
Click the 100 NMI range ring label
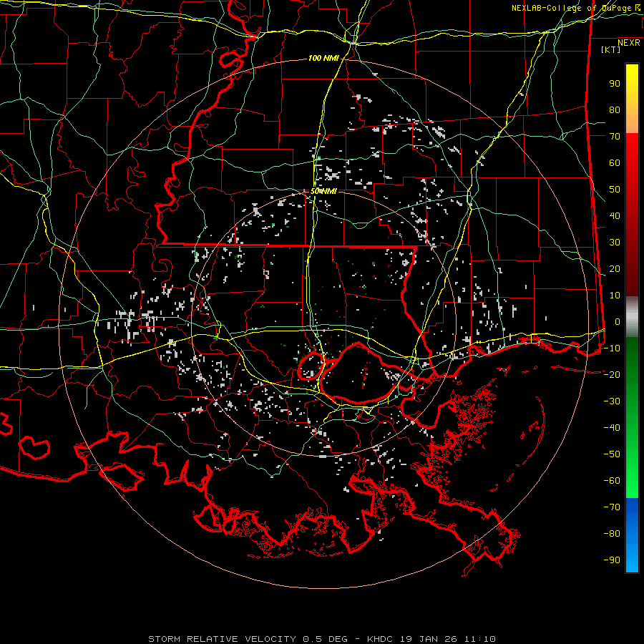tap(323, 59)
